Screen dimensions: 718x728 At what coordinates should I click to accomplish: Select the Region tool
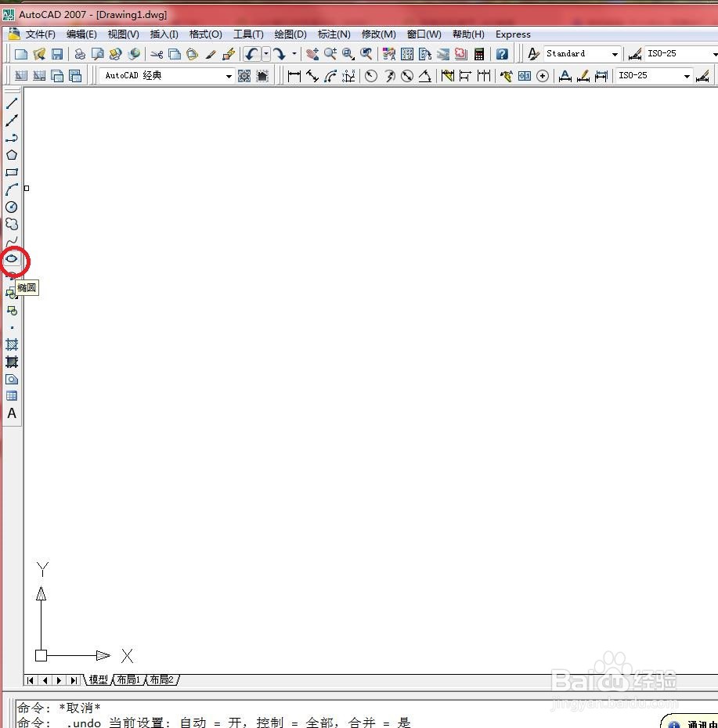pyautogui.click(x=12, y=380)
